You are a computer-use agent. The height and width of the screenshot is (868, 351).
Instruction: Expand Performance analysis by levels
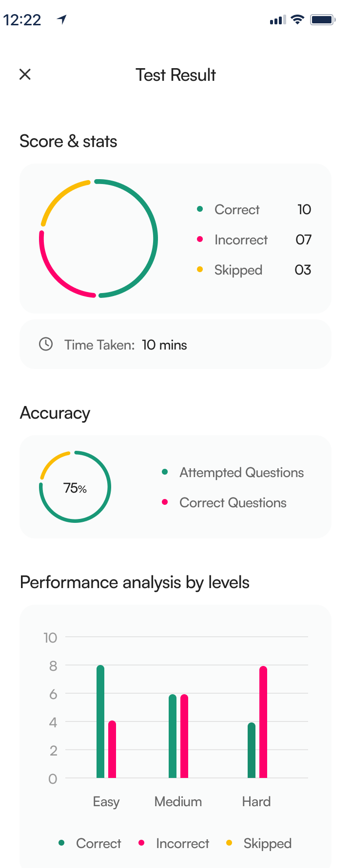click(134, 582)
